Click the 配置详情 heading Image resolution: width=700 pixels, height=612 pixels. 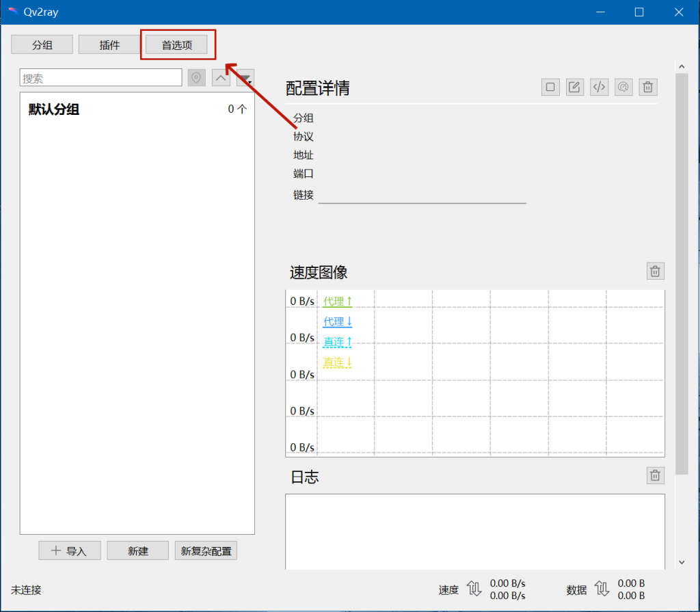tap(317, 88)
